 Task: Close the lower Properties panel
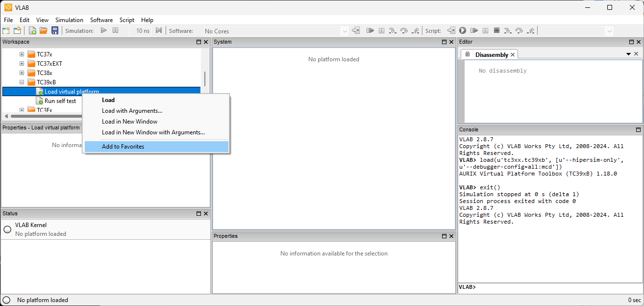451,236
